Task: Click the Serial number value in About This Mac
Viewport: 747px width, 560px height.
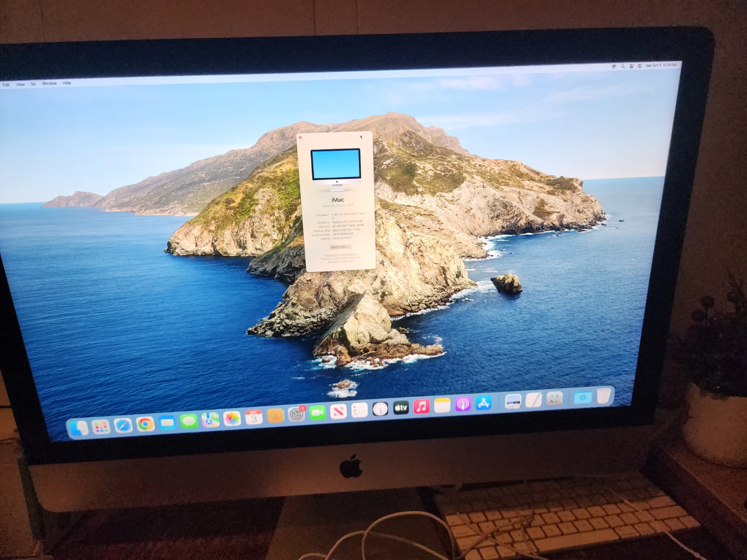Action: [x=343, y=234]
